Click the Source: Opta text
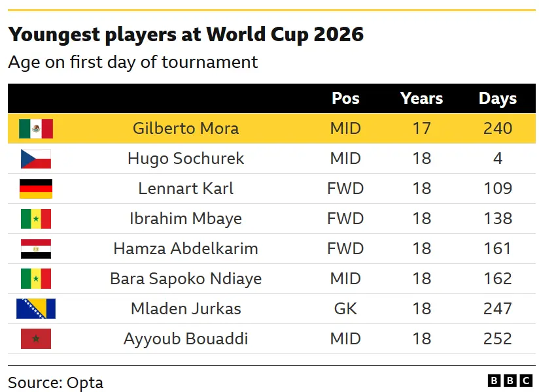 [56, 383]
